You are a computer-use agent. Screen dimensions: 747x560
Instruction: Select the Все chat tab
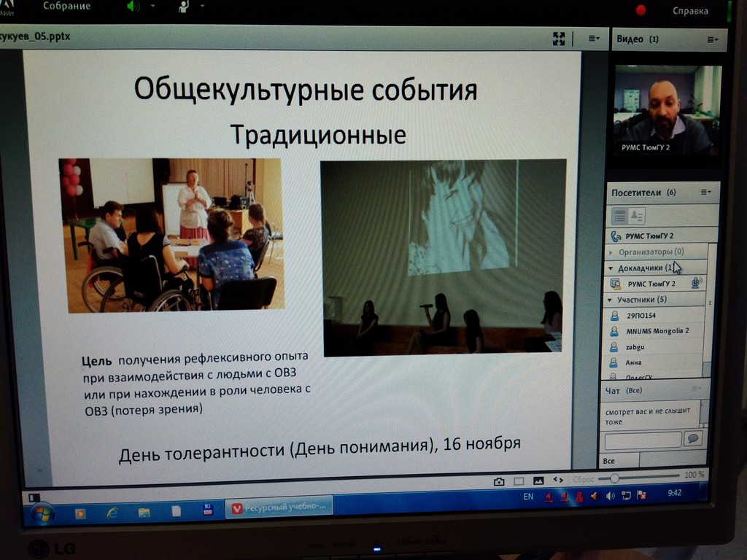click(618, 461)
